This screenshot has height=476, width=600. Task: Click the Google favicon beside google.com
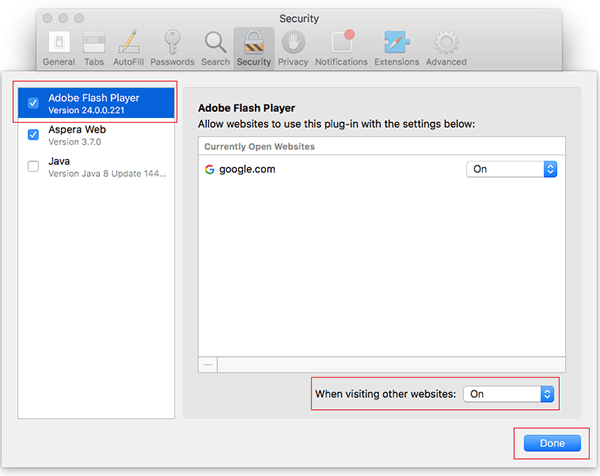pos(209,169)
